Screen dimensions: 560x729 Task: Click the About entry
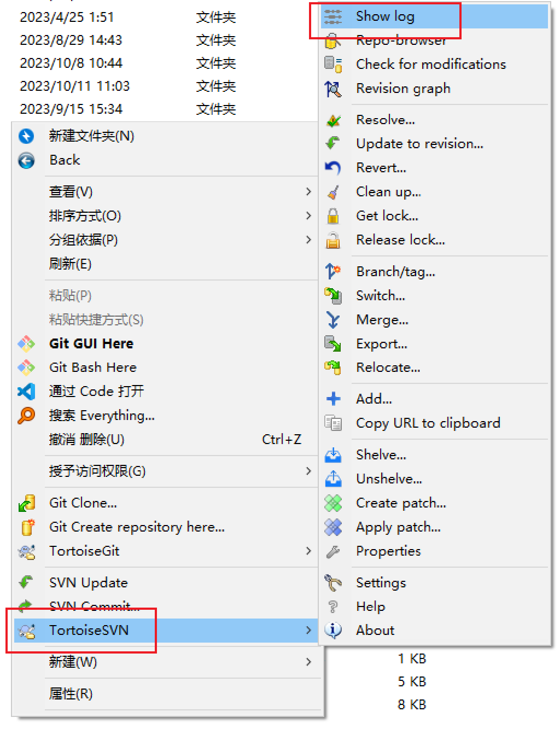pyautogui.click(x=375, y=630)
